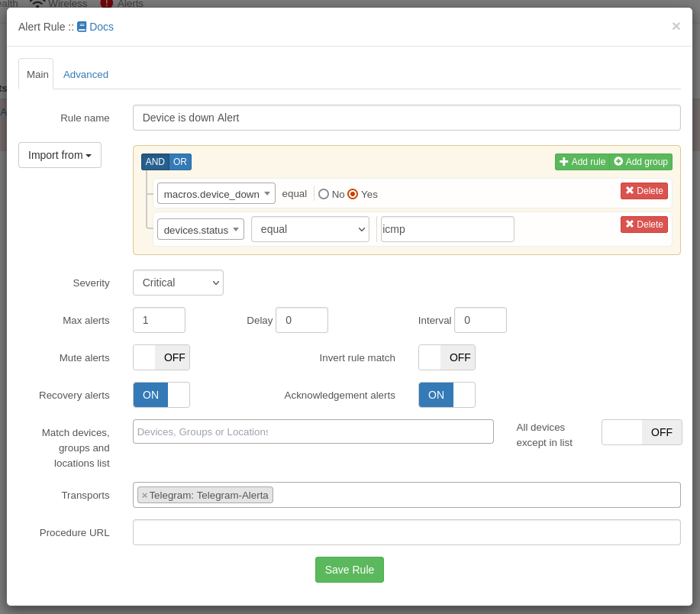
Task: Close the Alert Rule dialog
Action: 676,27
